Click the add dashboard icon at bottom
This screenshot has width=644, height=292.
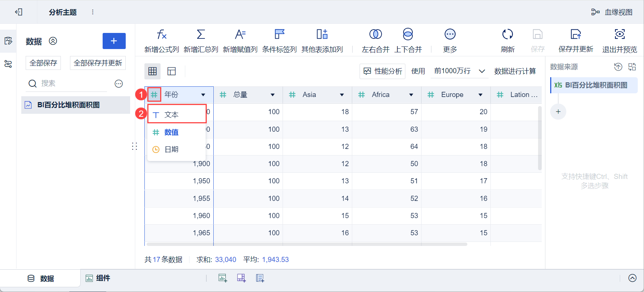pos(241,278)
